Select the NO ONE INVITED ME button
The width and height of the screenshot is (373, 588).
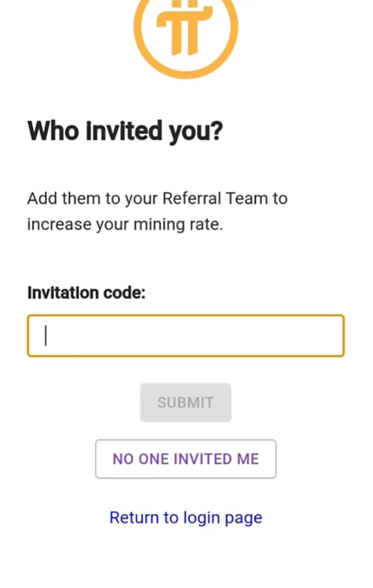(x=186, y=459)
